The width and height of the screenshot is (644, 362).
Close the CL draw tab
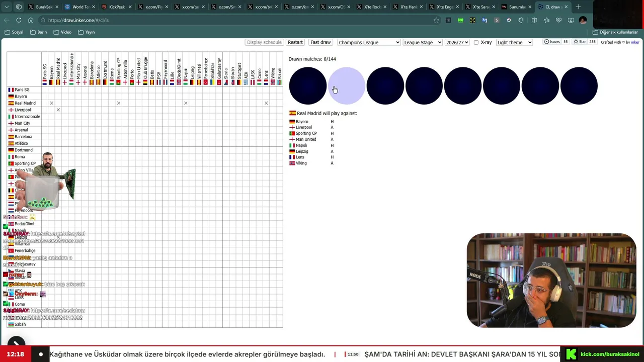click(566, 7)
